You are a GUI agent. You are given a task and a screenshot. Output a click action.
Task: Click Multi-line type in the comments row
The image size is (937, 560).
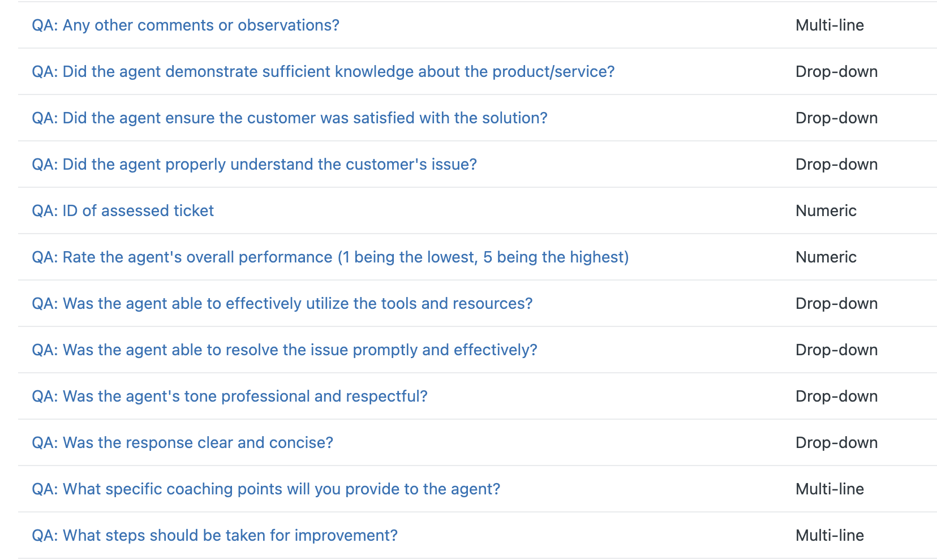point(829,25)
